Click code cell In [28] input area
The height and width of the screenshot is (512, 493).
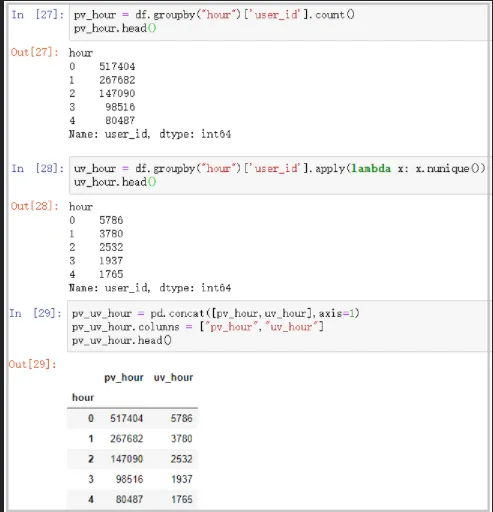coord(279,175)
